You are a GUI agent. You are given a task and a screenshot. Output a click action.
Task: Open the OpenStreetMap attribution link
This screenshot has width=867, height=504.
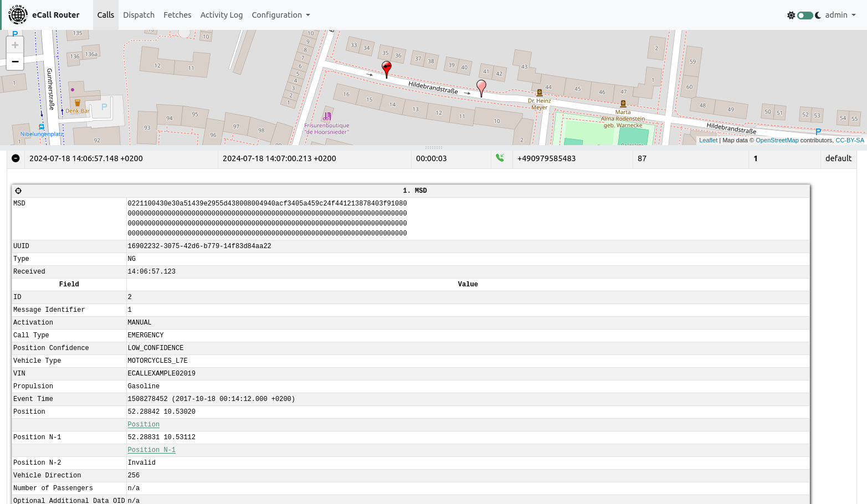click(x=777, y=140)
